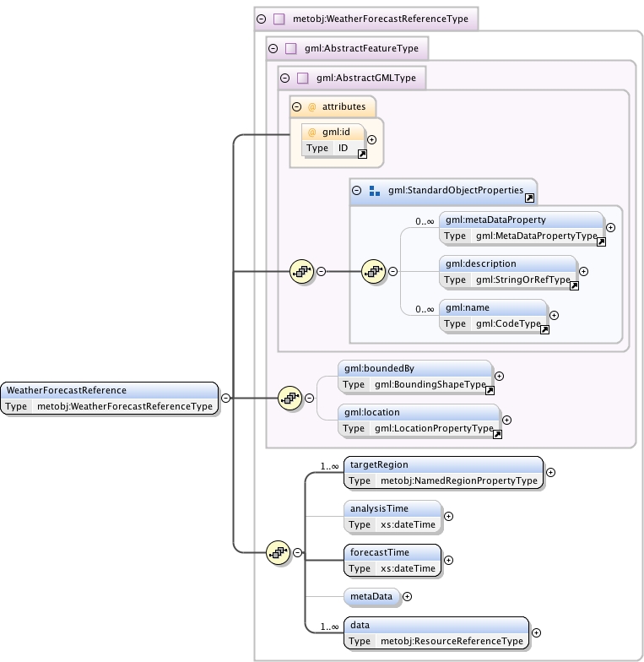Screen dimensions: 644x662
Task: Expand the gml:description element
Action: point(584,272)
